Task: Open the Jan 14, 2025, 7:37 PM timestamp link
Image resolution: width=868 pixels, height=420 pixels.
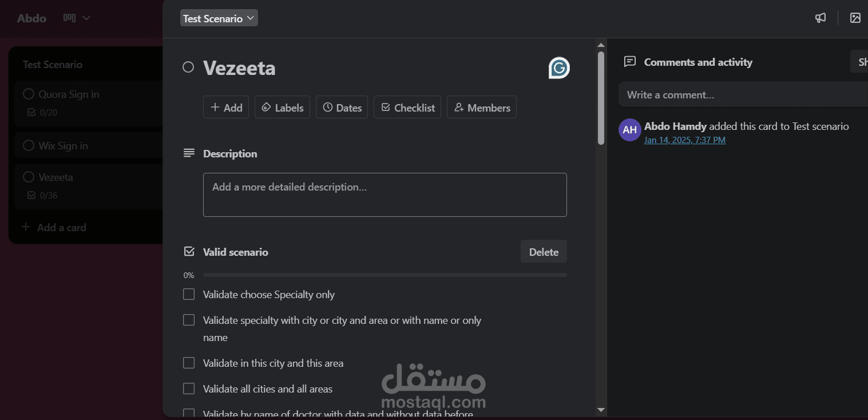Action: pos(685,140)
